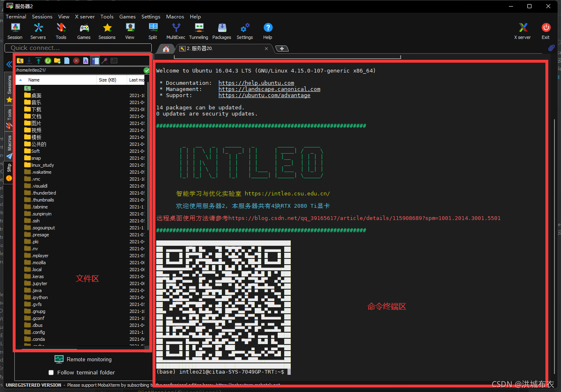Open the Macros menu
561x392 pixels.
coord(175,17)
